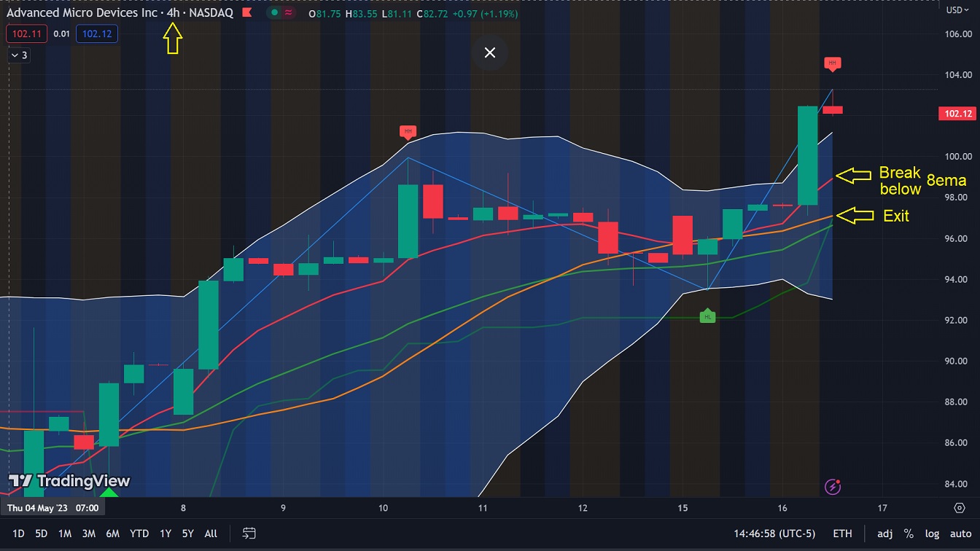Image resolution: width=980 pixels, height=551 pixels.
Task: Select the 1M time range
Action: pos(65,534)
